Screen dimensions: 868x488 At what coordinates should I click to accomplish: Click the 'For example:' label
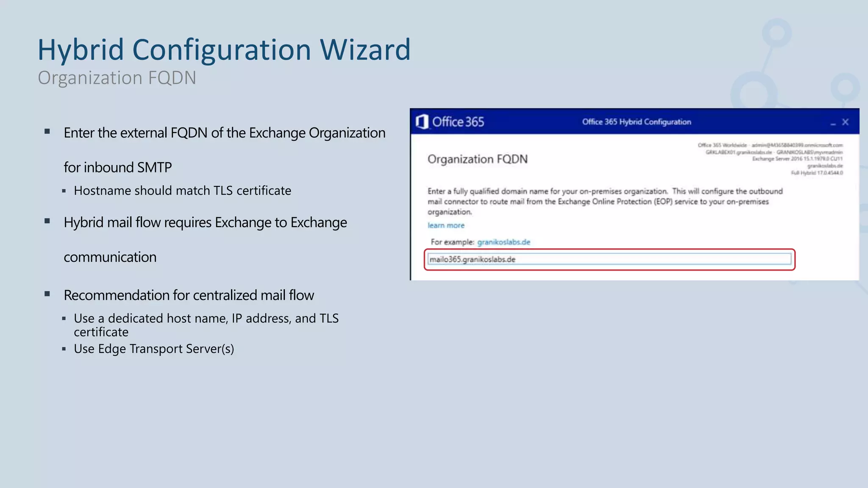coord(452,242)
